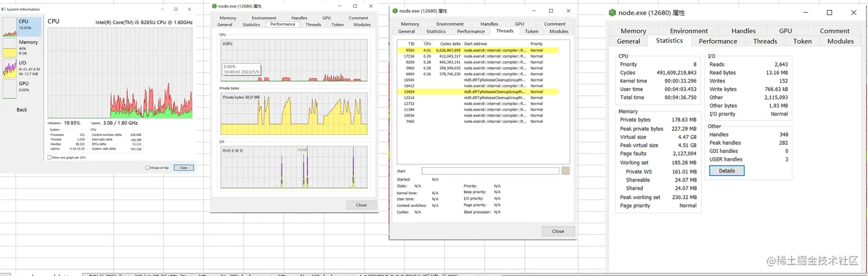Select the thread row with TID 3960
The width and height of the screenshot is (868, 276).
click(x=478, y=68)
